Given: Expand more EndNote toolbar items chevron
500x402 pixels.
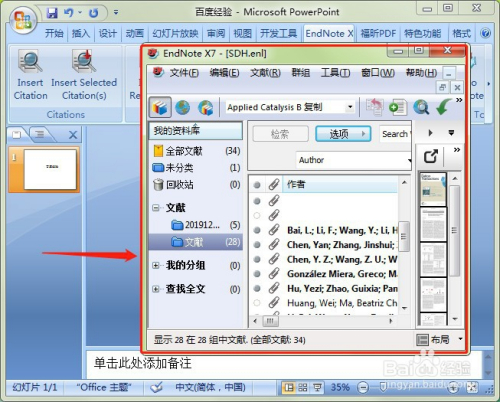Looking at the screenshot, I should click(x=459, y=100).
